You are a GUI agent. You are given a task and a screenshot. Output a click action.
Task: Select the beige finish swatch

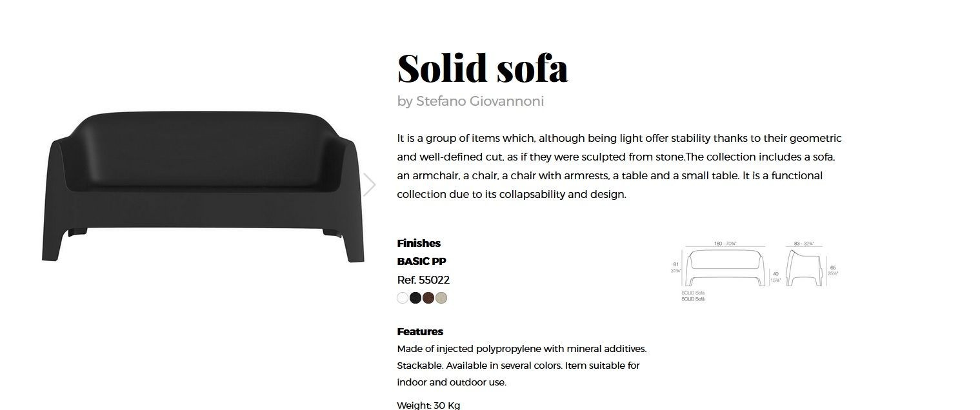(x=441, y=298)
